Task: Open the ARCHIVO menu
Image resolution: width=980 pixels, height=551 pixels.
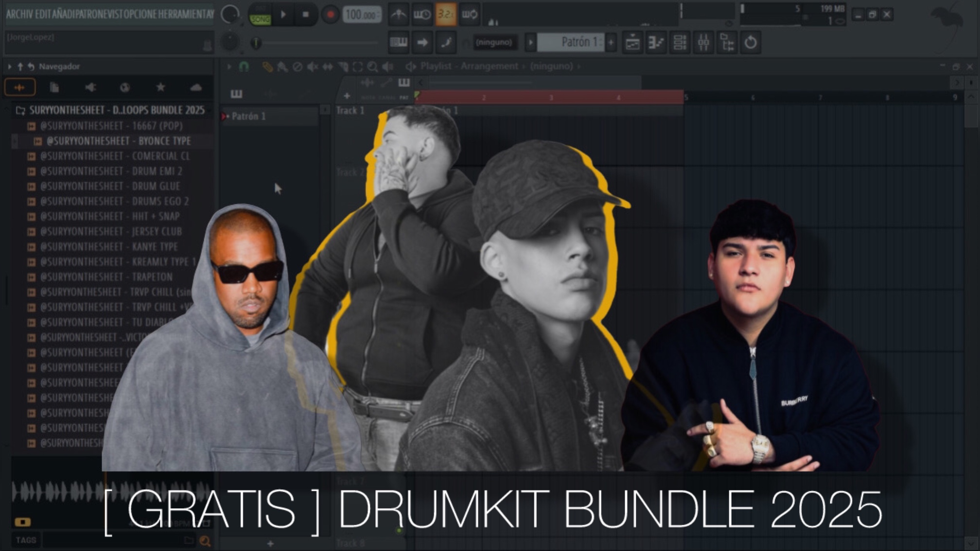Action: (x=19, y=14)
